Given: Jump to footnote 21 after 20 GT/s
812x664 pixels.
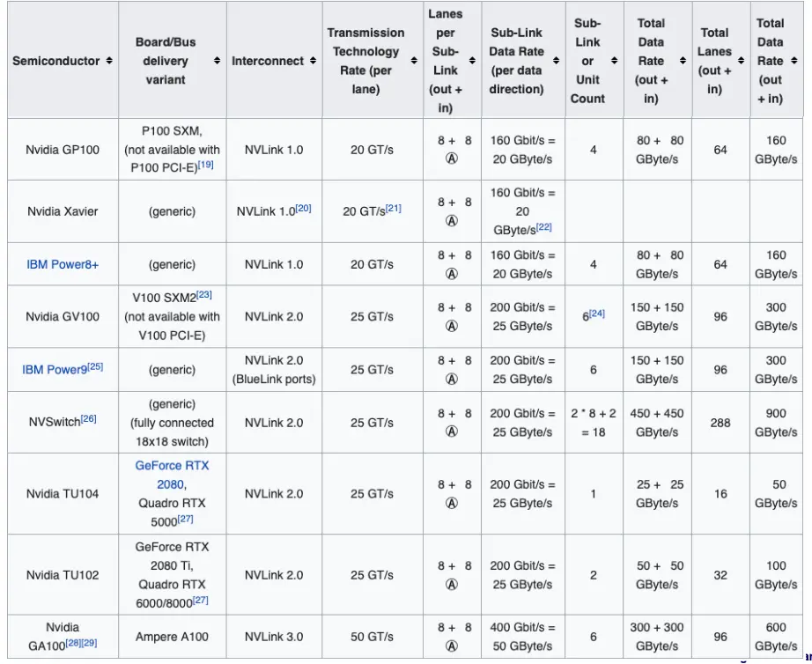Looking at the screenshot, I should pyautogui.click(x=393, y=208).
